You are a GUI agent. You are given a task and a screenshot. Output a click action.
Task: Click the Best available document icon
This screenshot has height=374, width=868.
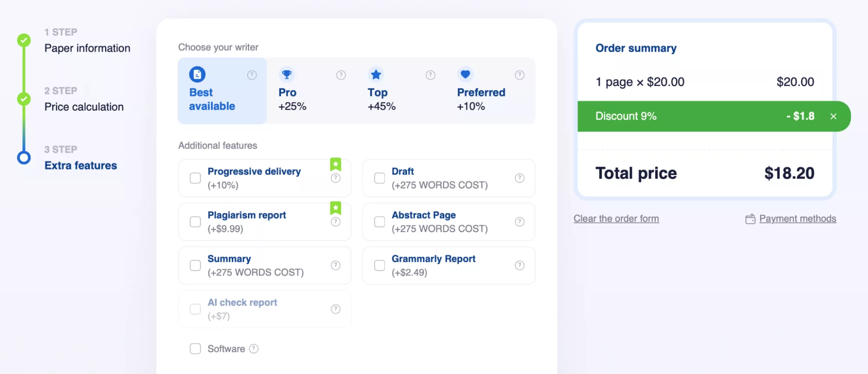[x=198, y=75]
